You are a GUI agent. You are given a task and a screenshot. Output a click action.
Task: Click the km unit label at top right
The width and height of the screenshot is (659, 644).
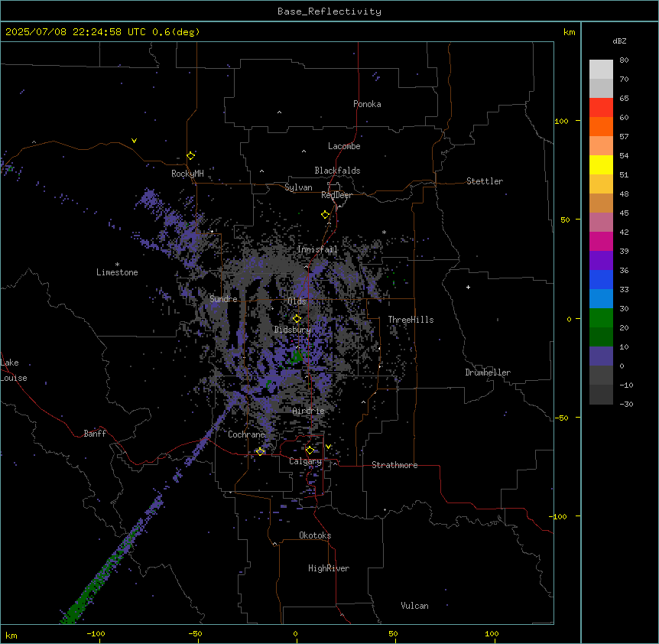[x=570, y=32]
